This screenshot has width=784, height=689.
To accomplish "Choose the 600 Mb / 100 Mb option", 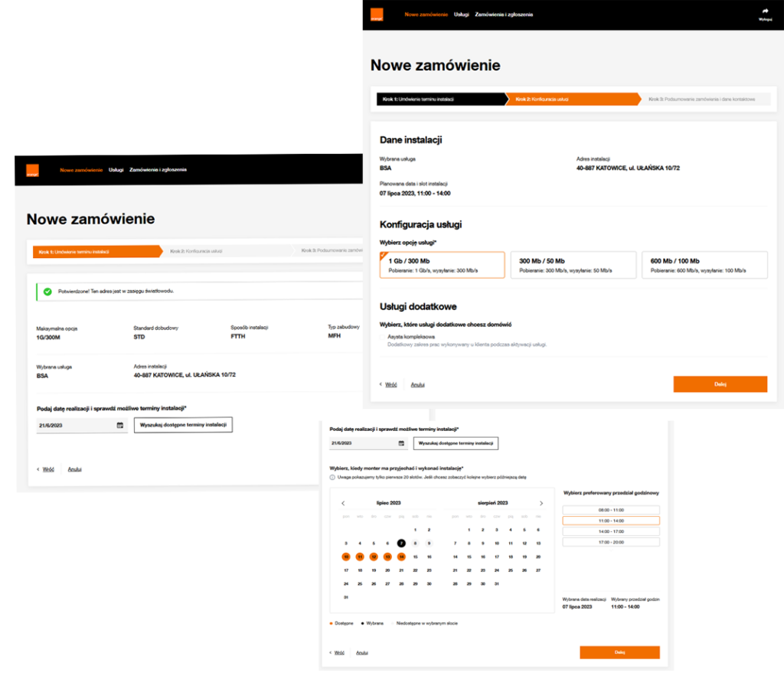I will (x=704, y=265).
